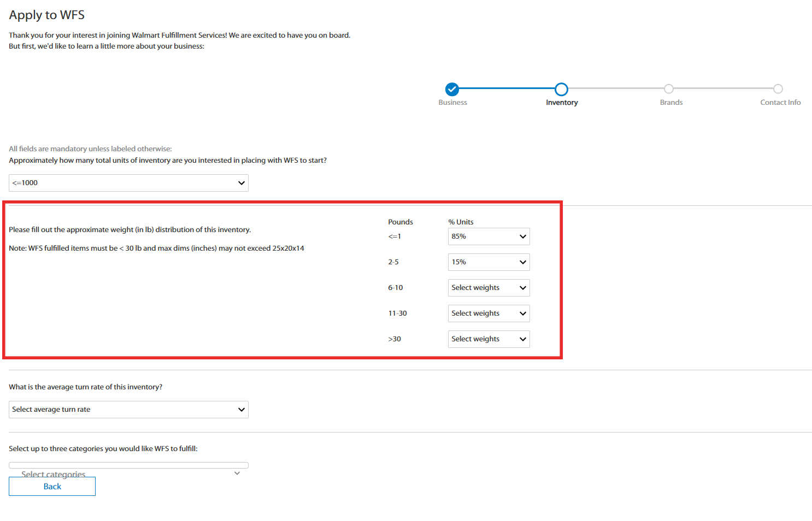Open the 11-30 pounds Select weights dropdown
The image size is (812, 521).
click(x=489, y=313)
